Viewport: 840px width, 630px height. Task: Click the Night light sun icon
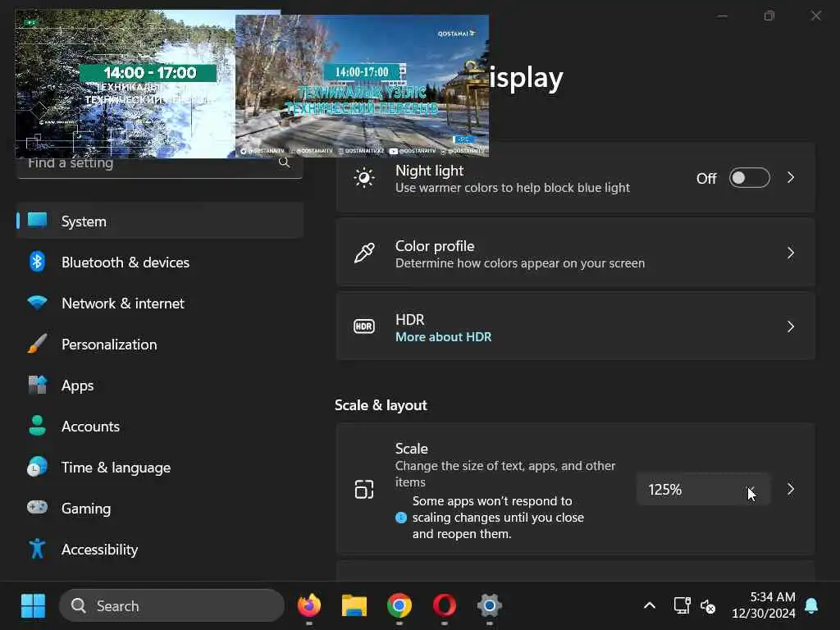point(364,178)
